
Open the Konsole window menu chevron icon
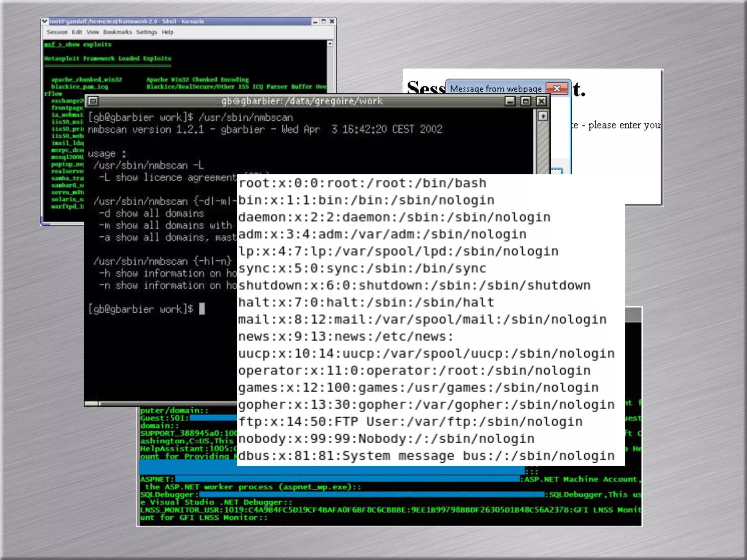pos(45,21)
